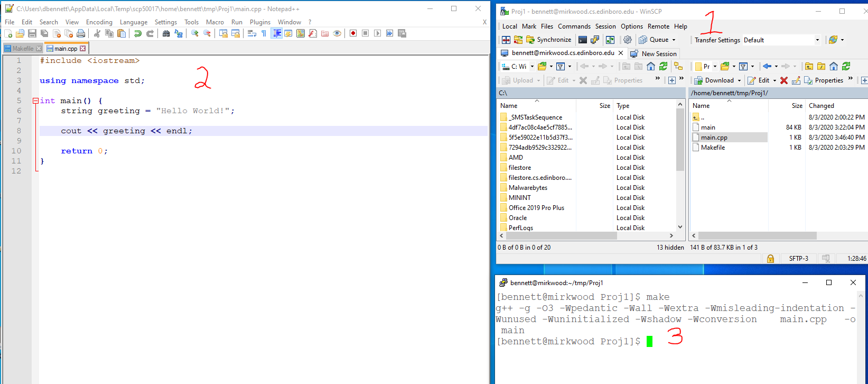The image size is (868, 384).
Task: Toggle Show All Characters pilcrow icon
Action: point(264,33)
